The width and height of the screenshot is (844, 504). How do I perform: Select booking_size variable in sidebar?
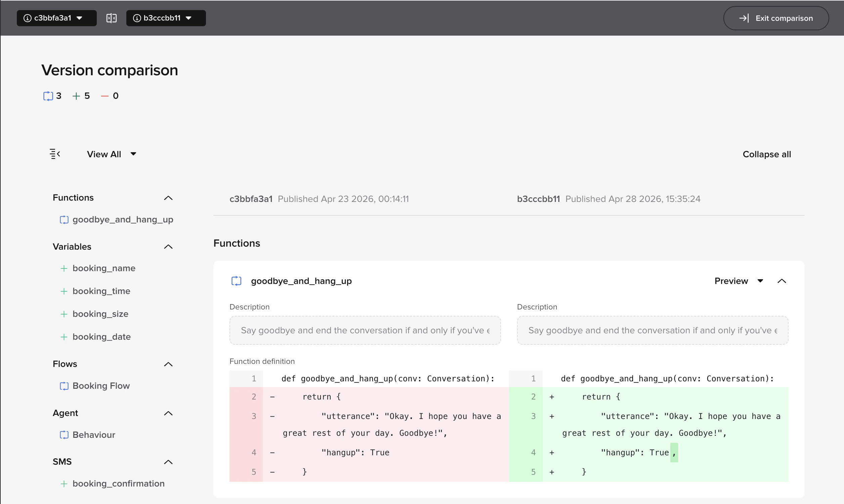(100, 314)
